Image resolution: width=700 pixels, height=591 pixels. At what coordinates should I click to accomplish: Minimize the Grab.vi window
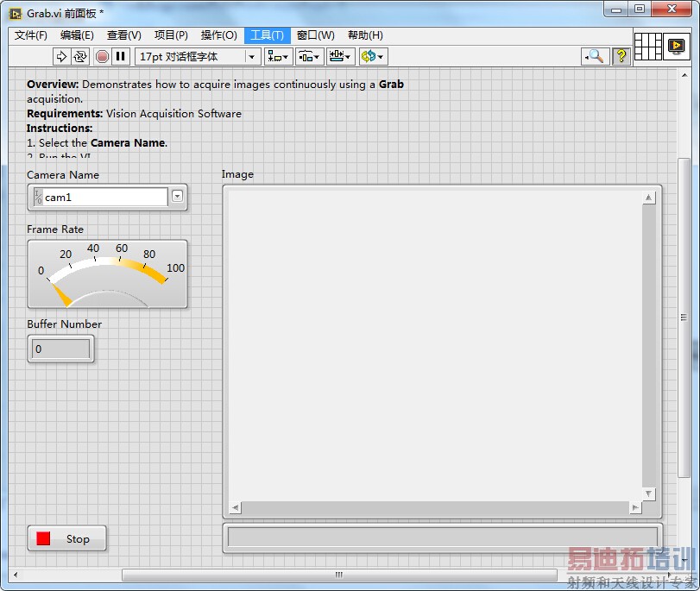tap(616, 9)
